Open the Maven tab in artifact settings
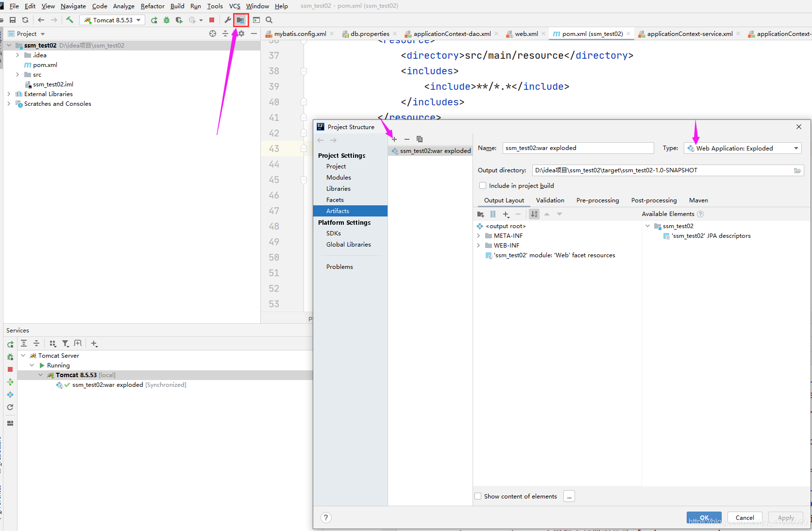Viewport: 812px width, 531px height. pos(698,200)
